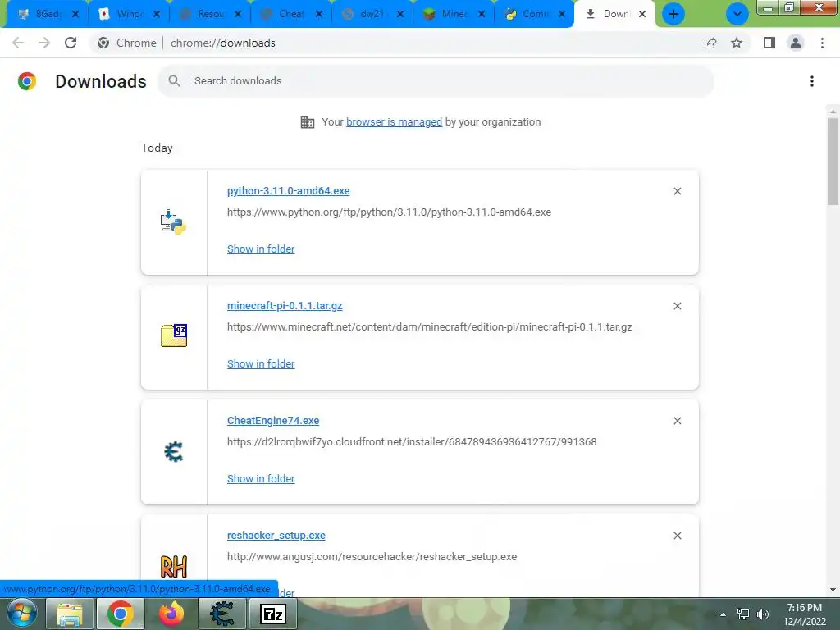Image resolution: width=840 pixels, height=630 pixels.
Task: Click the minecraft.net tar.gz URL text
Action: click(430, 326)
